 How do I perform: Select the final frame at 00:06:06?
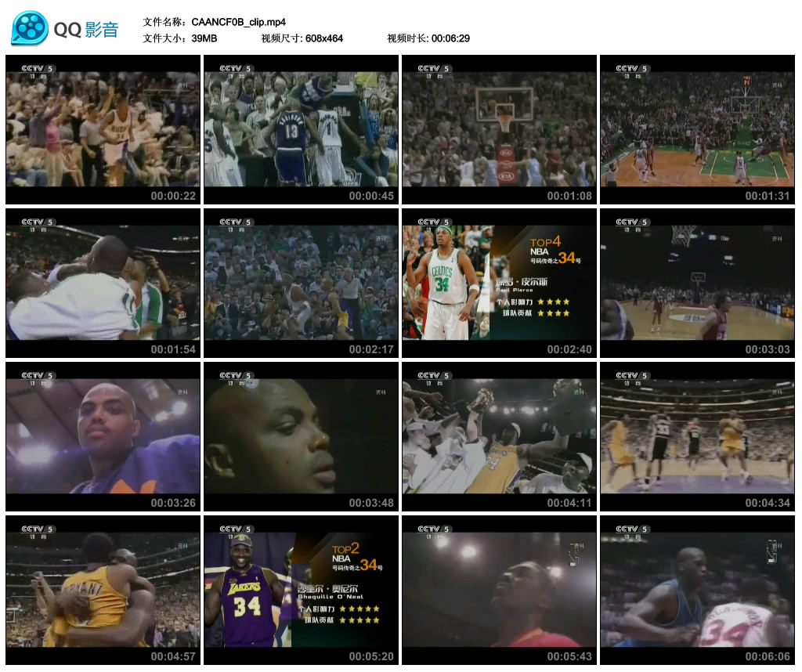click(x=698, y=590)
